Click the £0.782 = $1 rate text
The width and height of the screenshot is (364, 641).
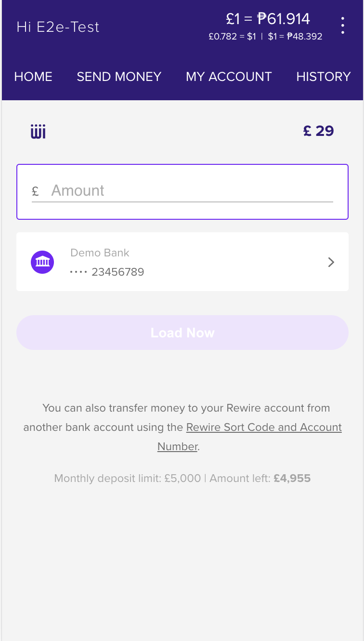coord(232,37)
